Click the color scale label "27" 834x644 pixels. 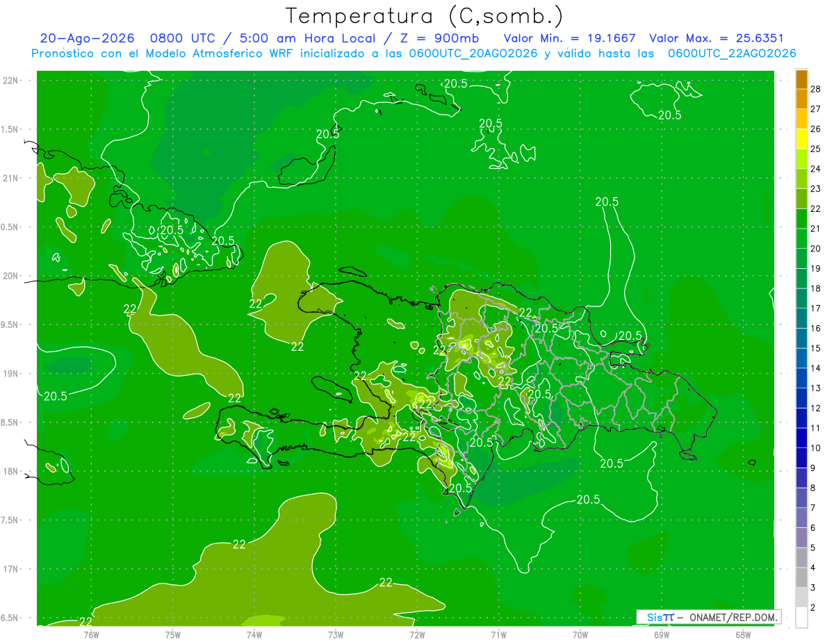[x=816, y=109]
